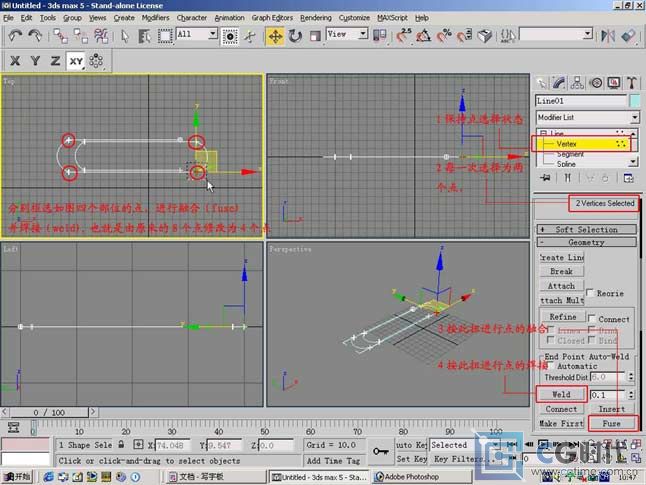Click the Fuse button

pos(611,423)
